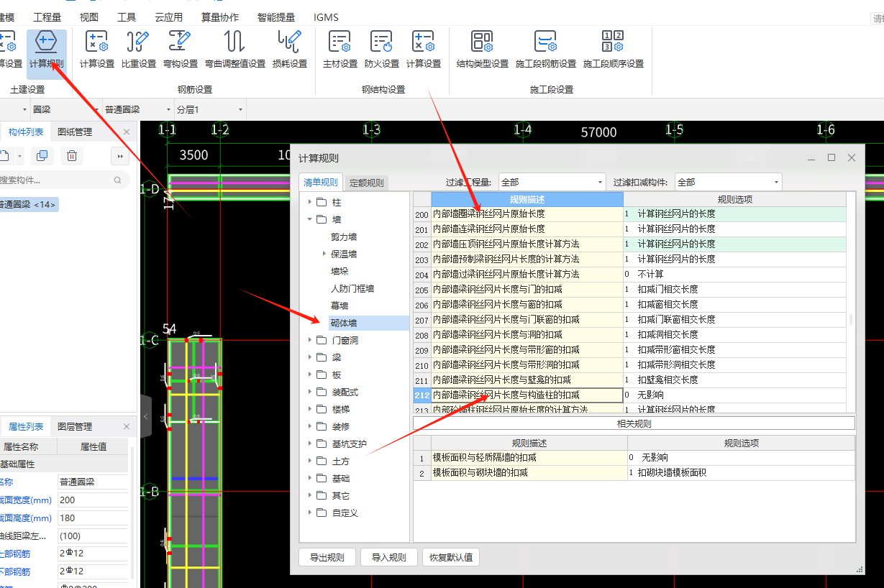
Task: Select the 门窗洞 folder in rule tree
Action: (345, 340)
